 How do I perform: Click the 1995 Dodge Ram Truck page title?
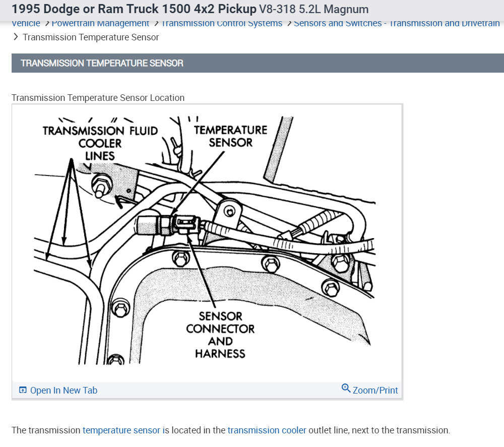(134, 9)
